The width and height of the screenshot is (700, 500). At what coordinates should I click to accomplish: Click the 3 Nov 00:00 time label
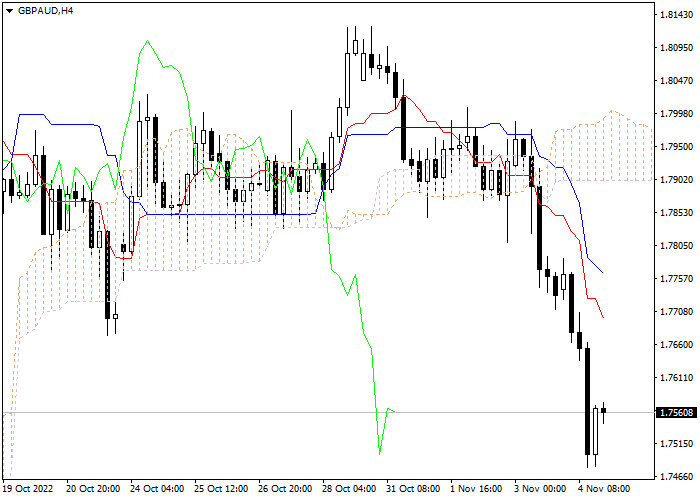(540, 489)
